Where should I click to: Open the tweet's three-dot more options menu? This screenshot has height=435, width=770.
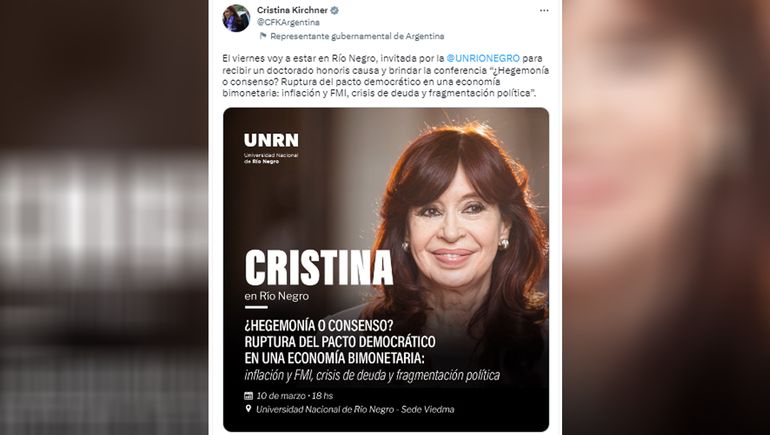pyautogui.click(x=544, y=10)
